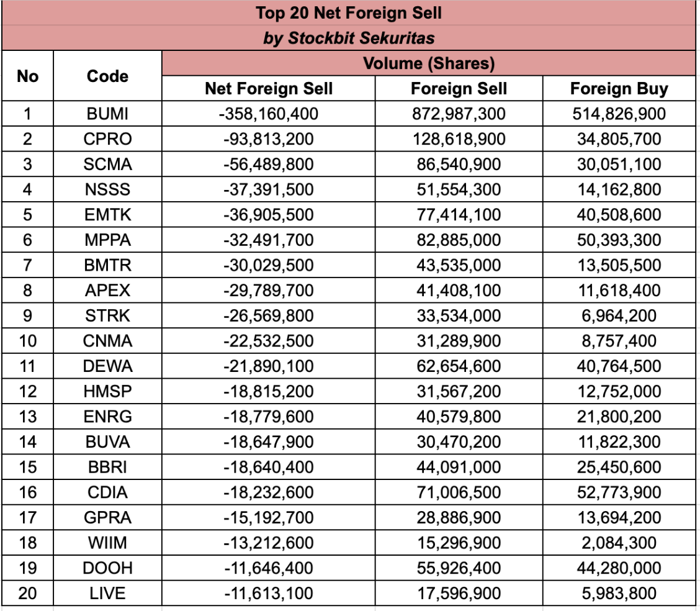The height and width of the screenshot is (611, 700).
Task: Select the cell containing -358,160,400
Action: tap(269, 114)
